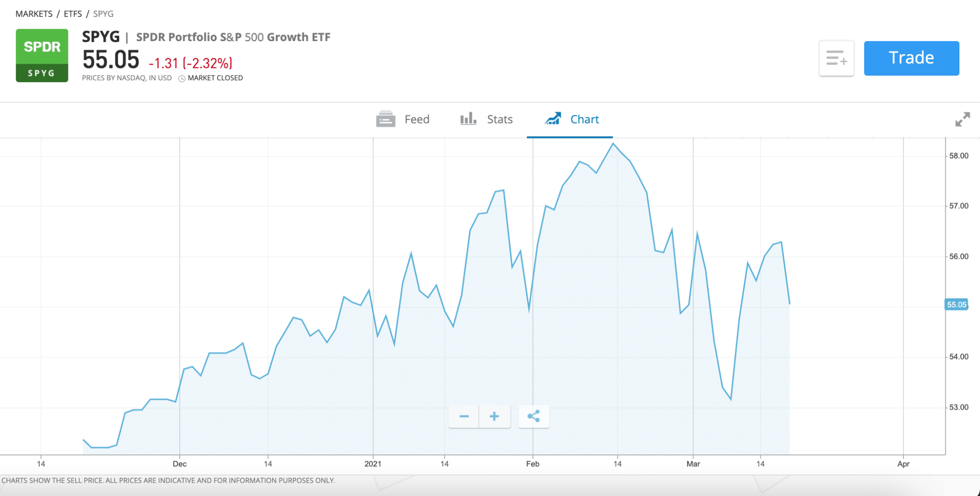Add SPYG to watchlist via list-plus icon
The height and width of the screenshot is (496, 980).
pos(836,58)
